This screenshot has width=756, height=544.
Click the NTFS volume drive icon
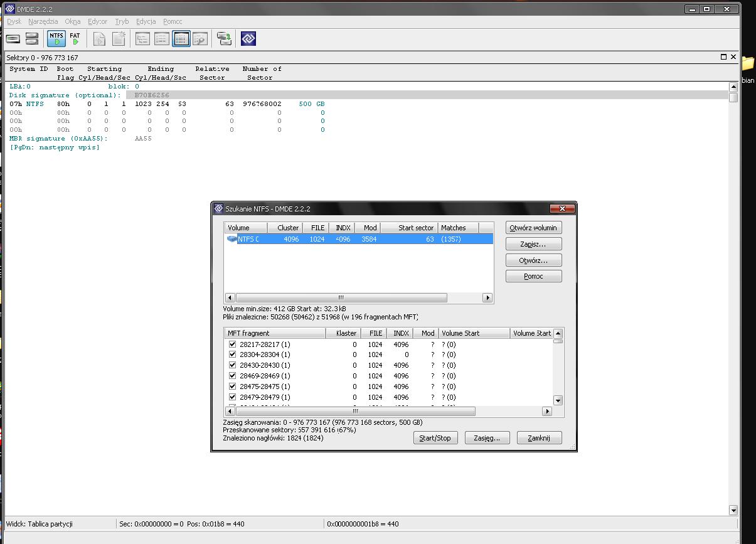pos(232,239)
